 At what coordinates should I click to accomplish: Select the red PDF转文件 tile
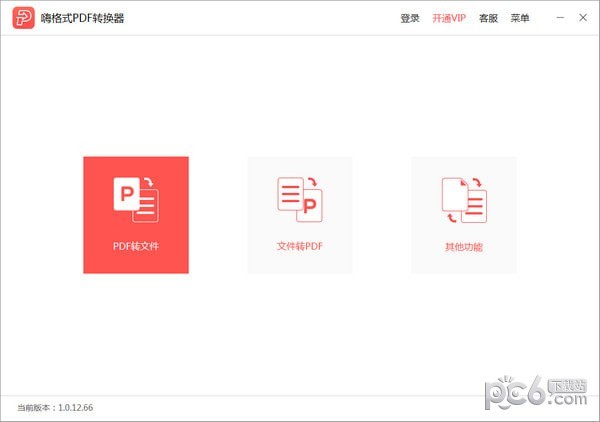136,214
